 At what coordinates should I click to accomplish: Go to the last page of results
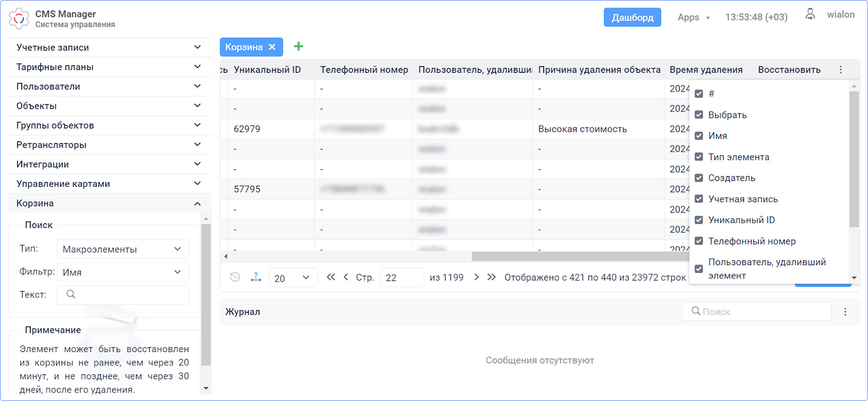pyautogui.click(x=491, y=277)
